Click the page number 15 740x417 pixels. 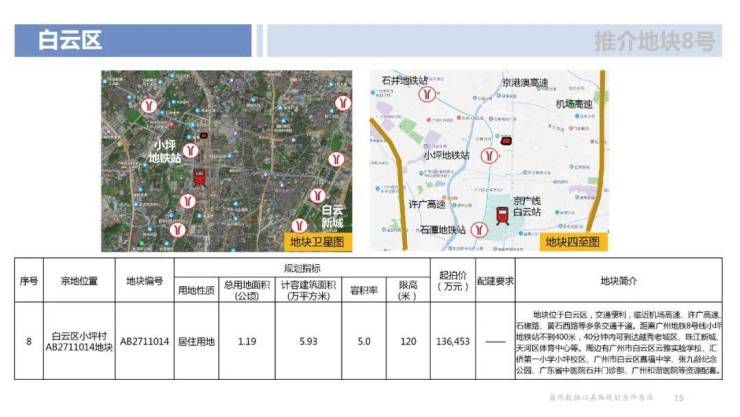click(679, 398)
